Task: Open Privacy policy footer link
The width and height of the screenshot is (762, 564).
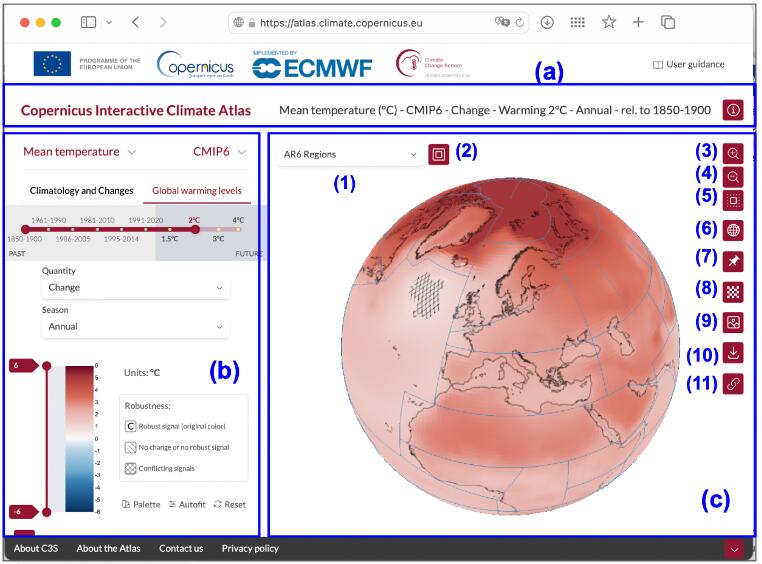Action: click(x=250, y=548)
